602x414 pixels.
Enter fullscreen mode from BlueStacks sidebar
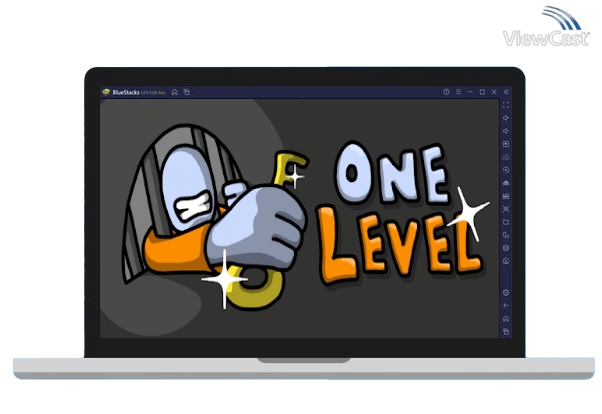point(506,105)
